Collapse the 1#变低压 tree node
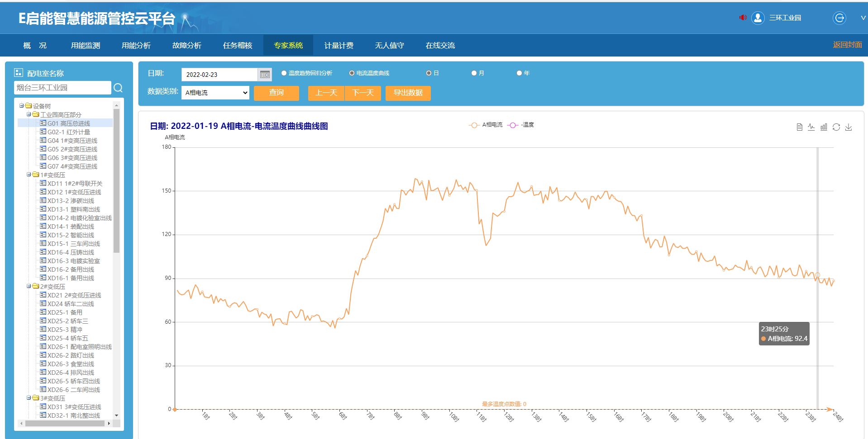868x439 pixels. [x=29, y=175]
